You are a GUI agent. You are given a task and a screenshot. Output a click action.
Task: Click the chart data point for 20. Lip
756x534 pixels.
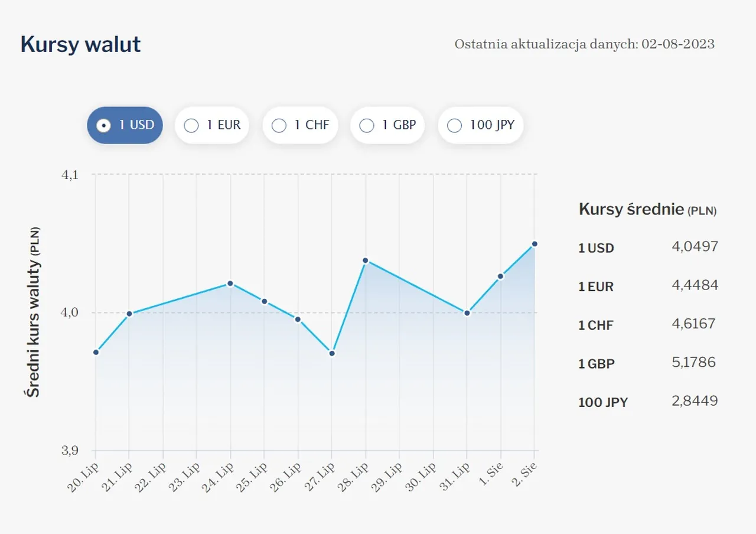click(x=96, y=352)
